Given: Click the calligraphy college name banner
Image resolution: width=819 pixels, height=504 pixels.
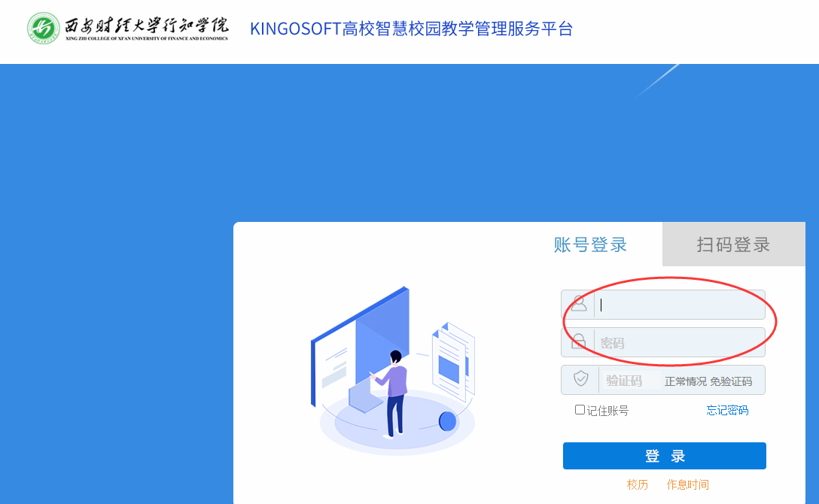Looking at the screenshot, I should coord(147,28).
